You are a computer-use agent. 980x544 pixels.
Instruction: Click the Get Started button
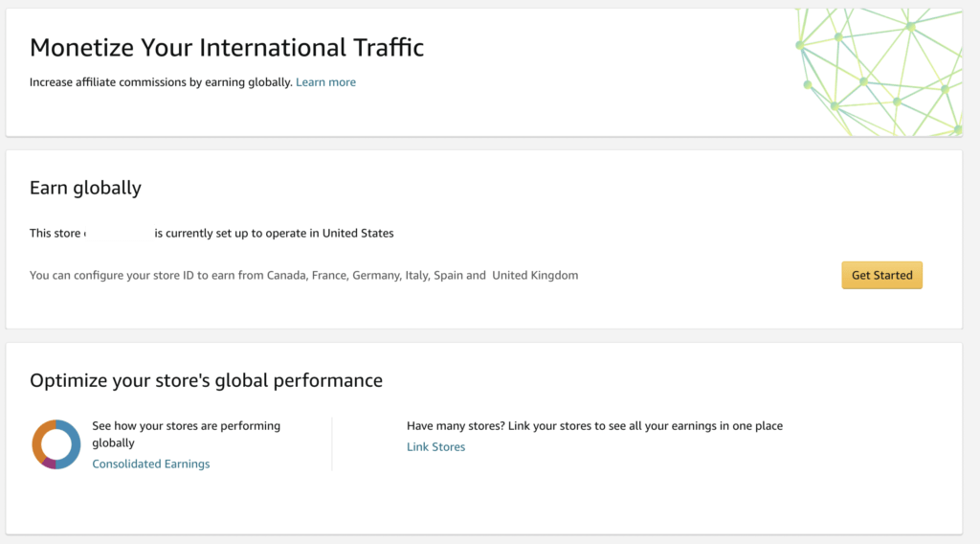tap(881, 275)
